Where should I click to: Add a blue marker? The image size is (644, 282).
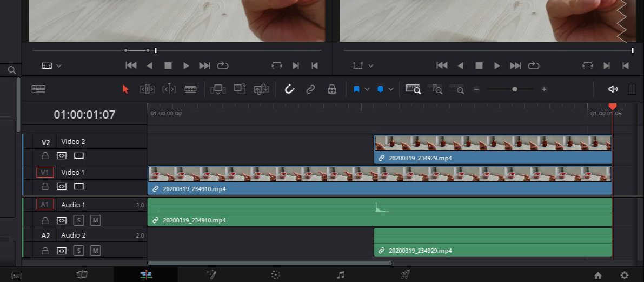point(380,89)
